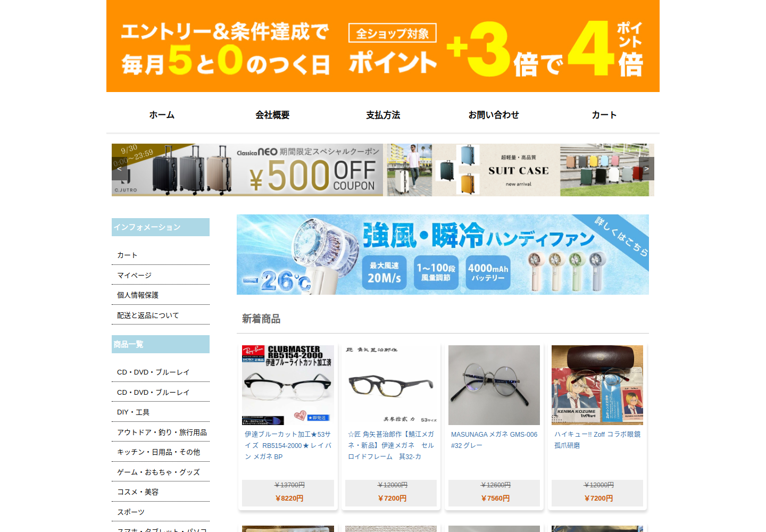Select スポーツ category

point(131,512)
